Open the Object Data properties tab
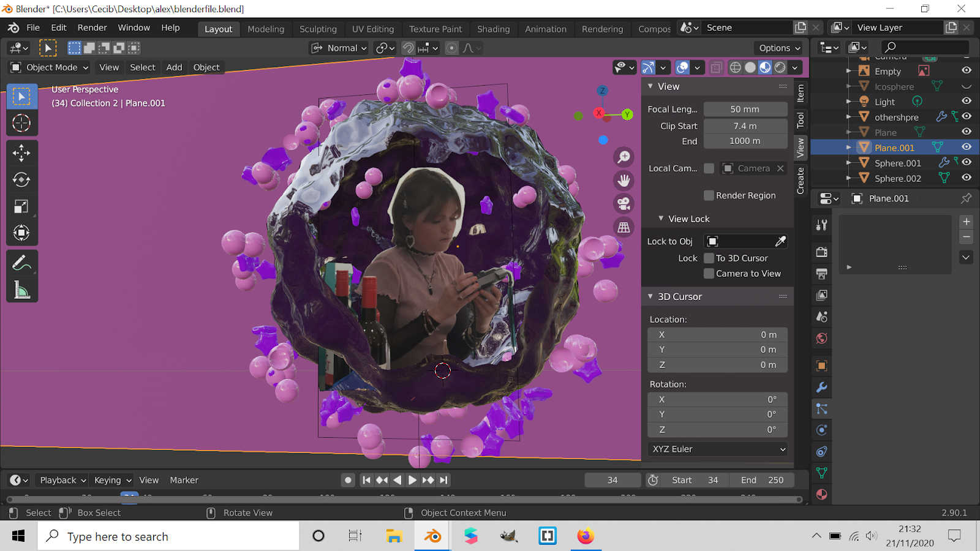The width and height of the screenshot is (980, 551). point(822,473)
